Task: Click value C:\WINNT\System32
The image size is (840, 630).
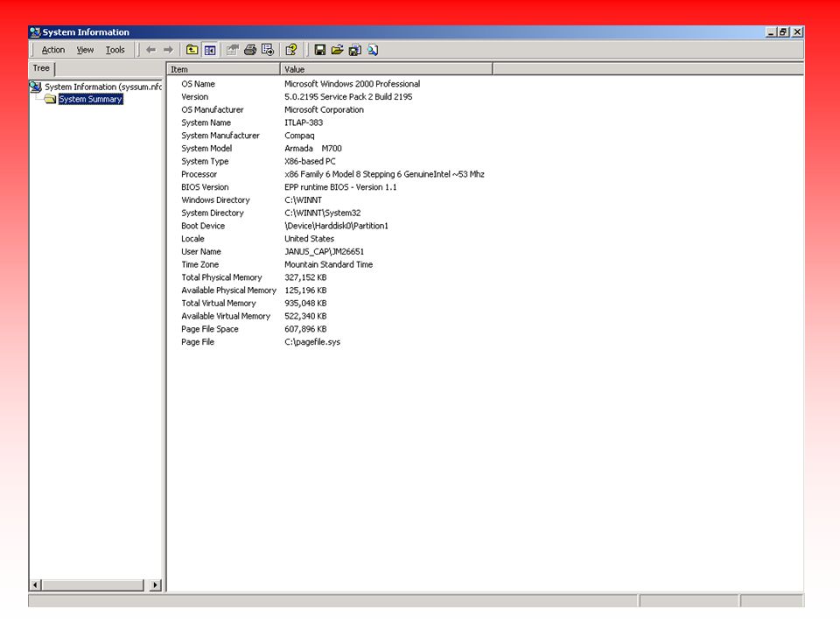Action: pyautogui.click(x=323, y=213)
